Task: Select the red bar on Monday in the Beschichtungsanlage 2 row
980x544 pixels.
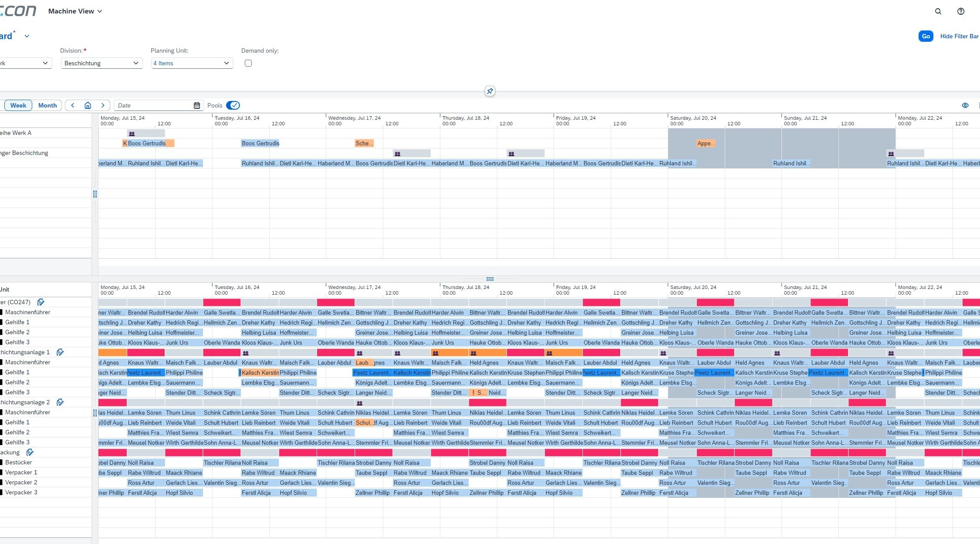Action: tap(113, 403)
